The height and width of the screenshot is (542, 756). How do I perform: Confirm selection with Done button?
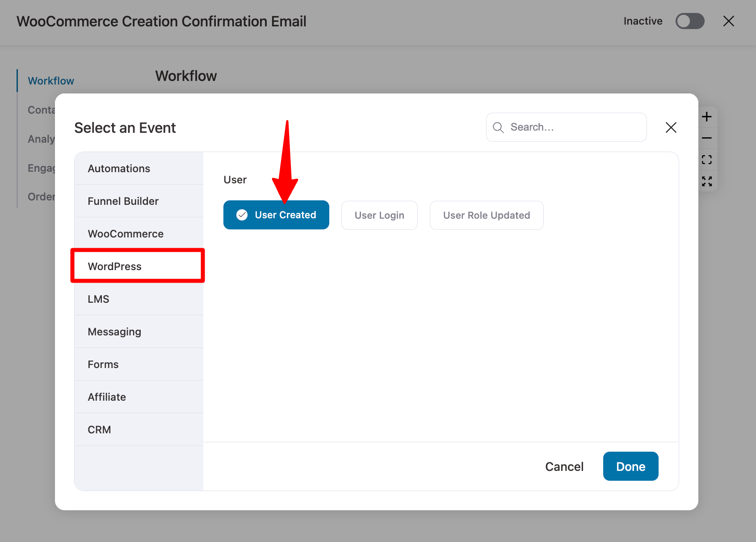(630, 466)
